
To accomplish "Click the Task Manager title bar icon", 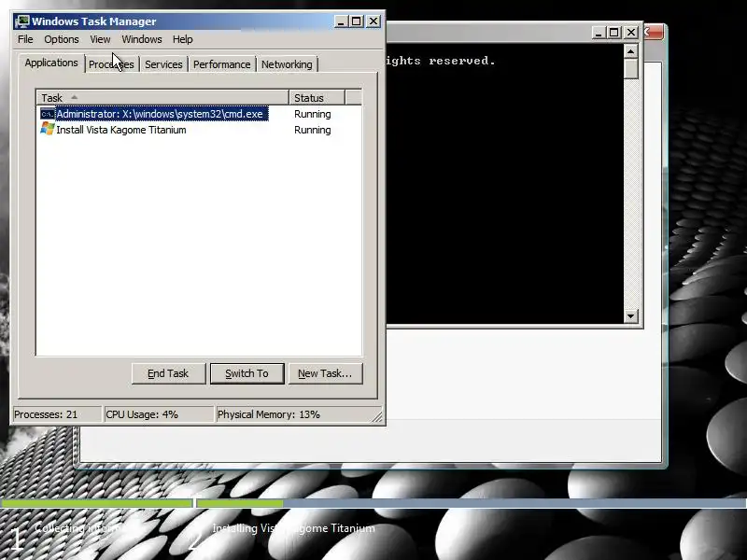I will 21,21.
